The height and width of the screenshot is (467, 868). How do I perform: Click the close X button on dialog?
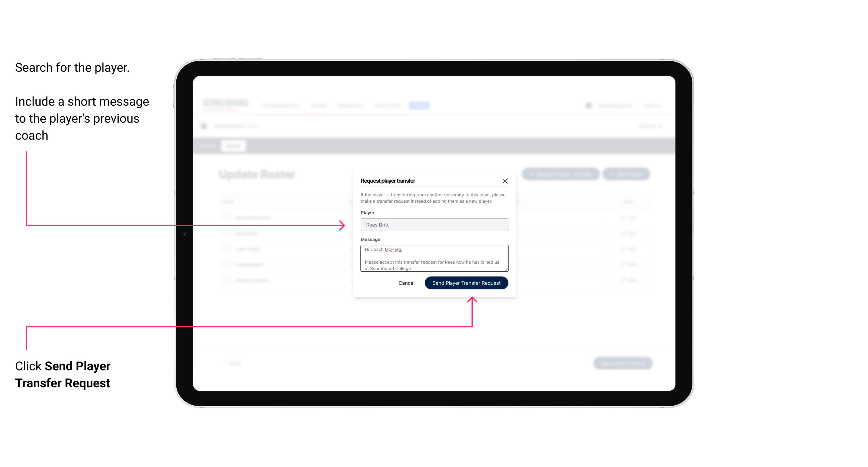click(x=505, y=181)
